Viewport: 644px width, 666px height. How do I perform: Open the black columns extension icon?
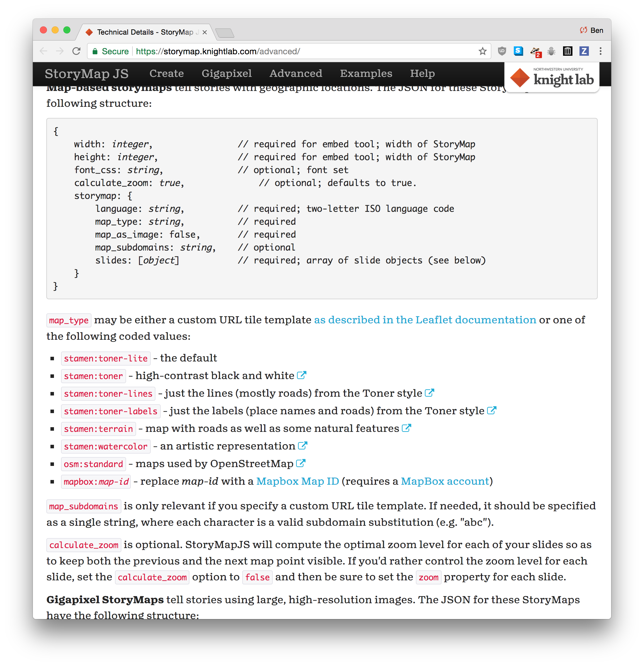point(567,51)
